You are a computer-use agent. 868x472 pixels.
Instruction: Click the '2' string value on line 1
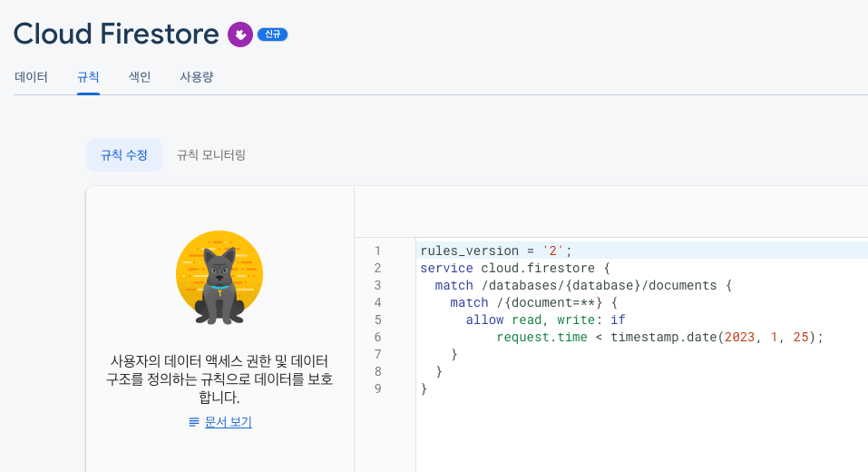pyautogui.click(x=553, y=251)
